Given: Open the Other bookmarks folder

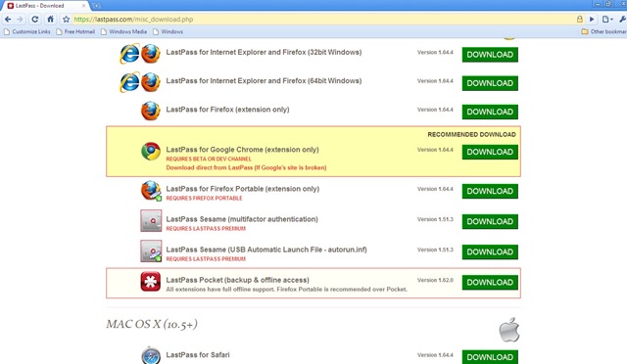Looking at the screenshot, I should 603,31.
